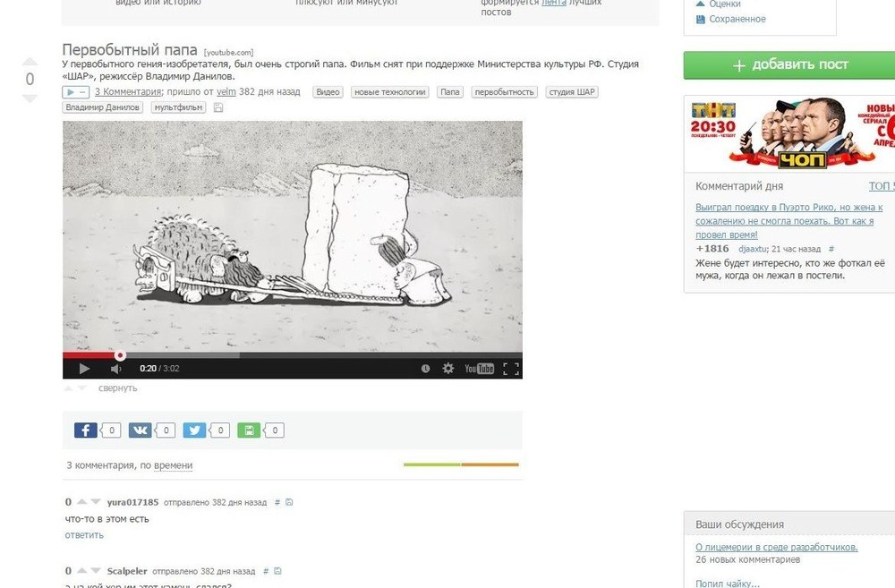Open the permalink # of Scalpeler's comment
The height and width of the screenshot is (588, 895).
coord(266,571)
